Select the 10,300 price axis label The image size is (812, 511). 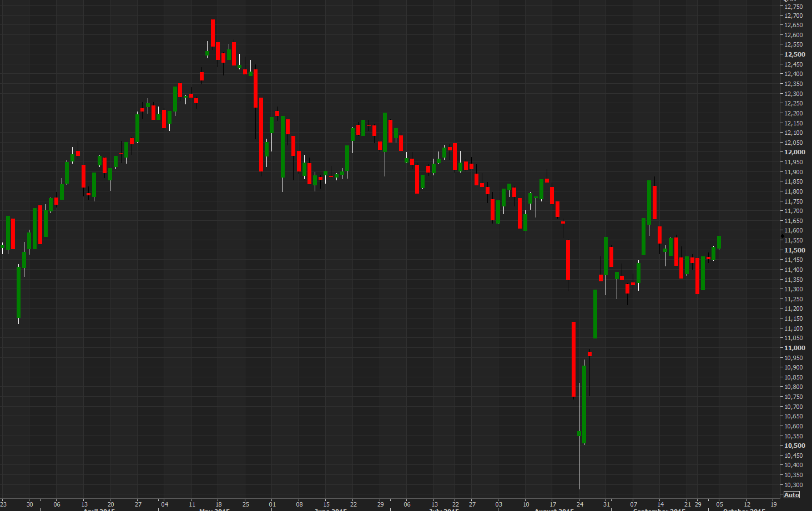click(793, 485)
